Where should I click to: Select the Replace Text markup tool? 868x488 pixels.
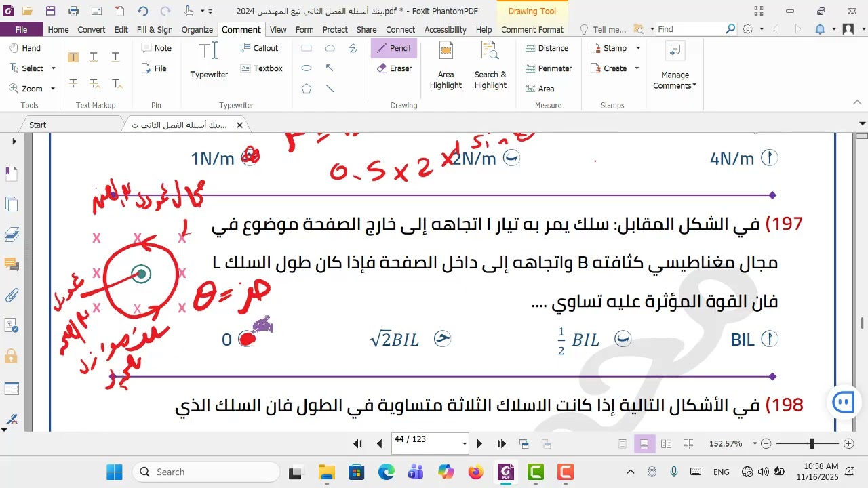click(94, 83)
